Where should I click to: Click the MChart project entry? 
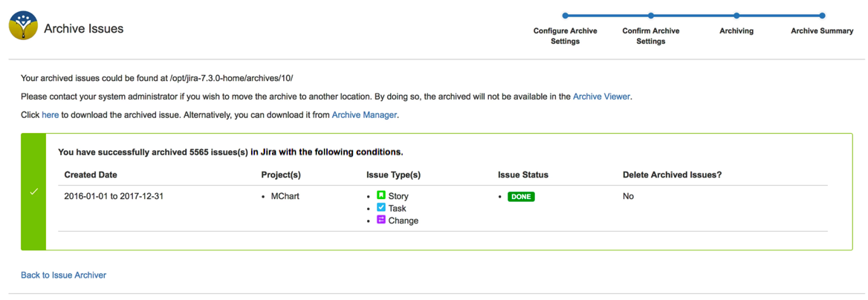[285, 197]
